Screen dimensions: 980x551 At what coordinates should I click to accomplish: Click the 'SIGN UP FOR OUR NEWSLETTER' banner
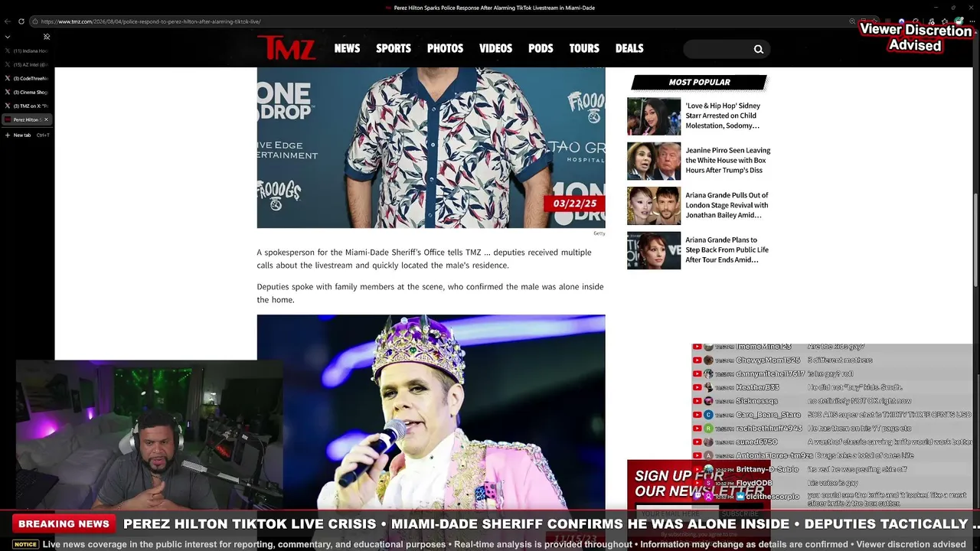tap(699, 484)
